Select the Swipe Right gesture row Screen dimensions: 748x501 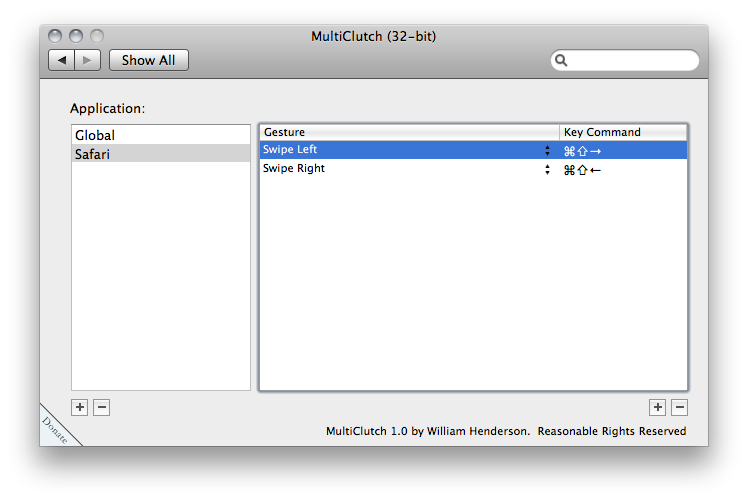coord(473,169)
